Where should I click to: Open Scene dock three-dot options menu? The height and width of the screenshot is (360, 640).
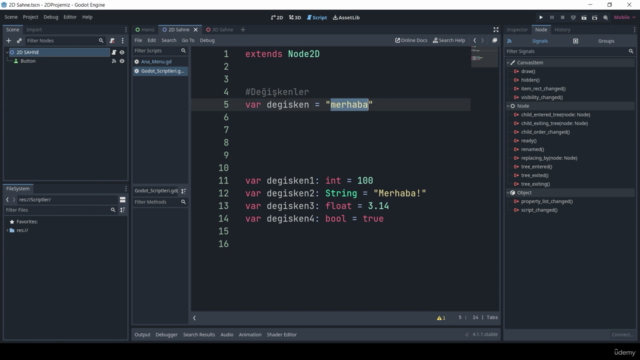[122, 41]
